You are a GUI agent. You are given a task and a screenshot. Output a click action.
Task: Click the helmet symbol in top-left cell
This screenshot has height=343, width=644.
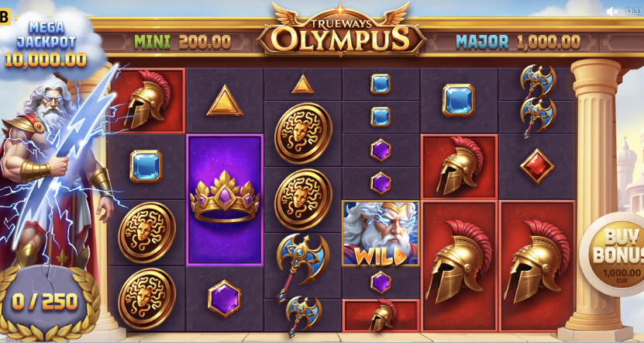coord(147,100)
